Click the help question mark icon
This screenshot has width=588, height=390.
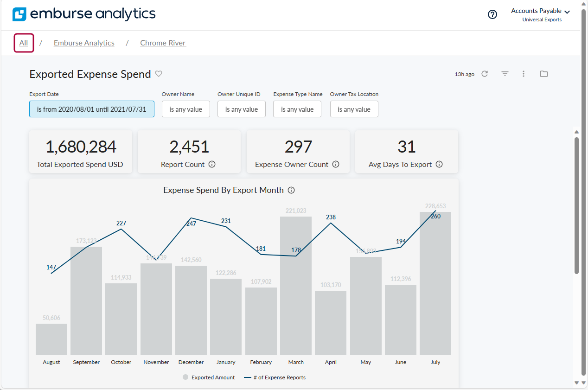click(x=492, y=14)
